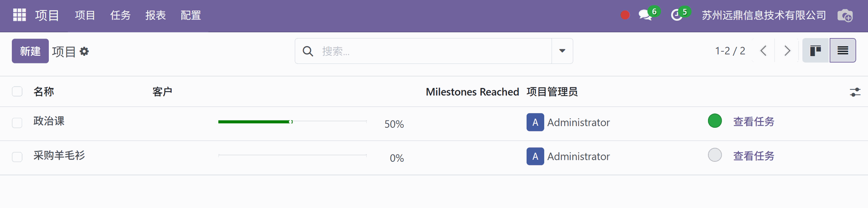The width and height of the screenshot is (868, 208).
Task: Expand the search filter dropdown arrow
Action: (x=562, y=51)
